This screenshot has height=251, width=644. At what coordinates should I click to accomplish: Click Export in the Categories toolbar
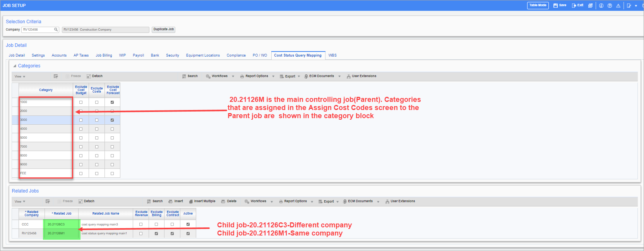288,76
